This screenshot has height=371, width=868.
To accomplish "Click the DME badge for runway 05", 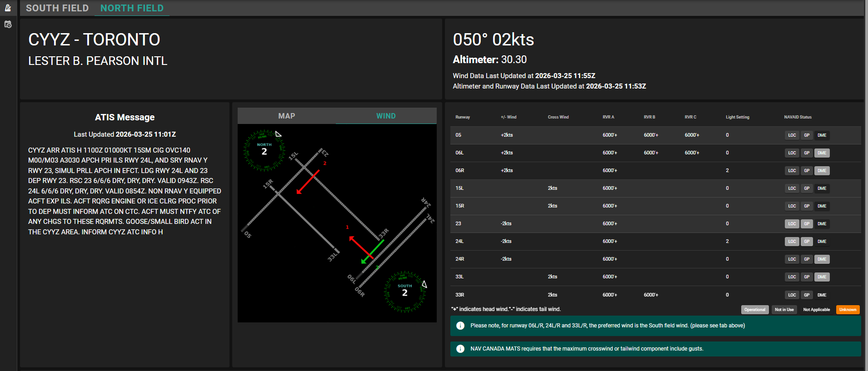I will (822, 135).
